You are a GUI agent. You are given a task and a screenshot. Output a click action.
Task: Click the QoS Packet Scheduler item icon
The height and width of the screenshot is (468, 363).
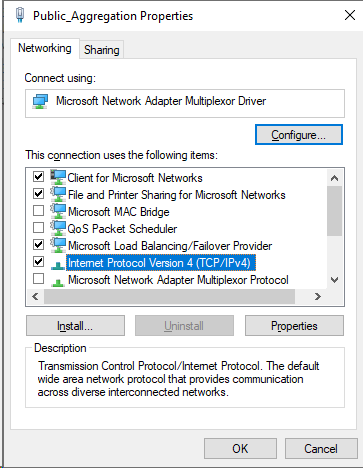[58, 228]
